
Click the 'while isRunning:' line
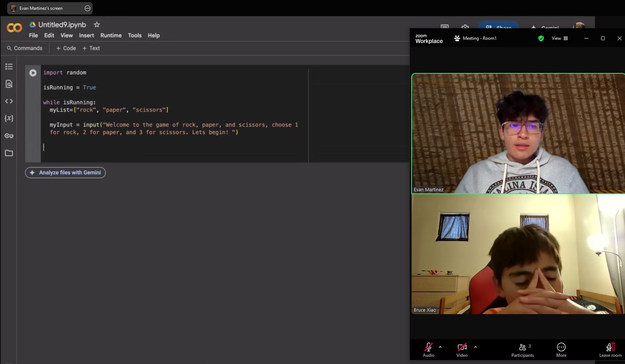[69, 102]
